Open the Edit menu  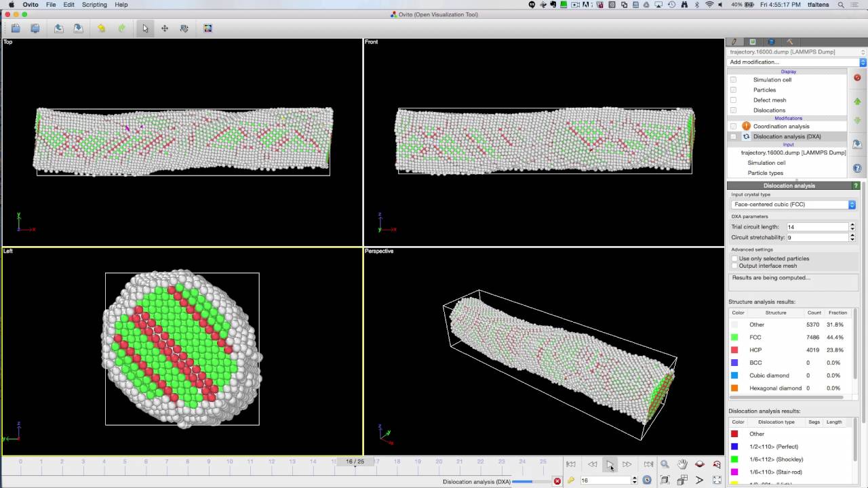(69, 5)
